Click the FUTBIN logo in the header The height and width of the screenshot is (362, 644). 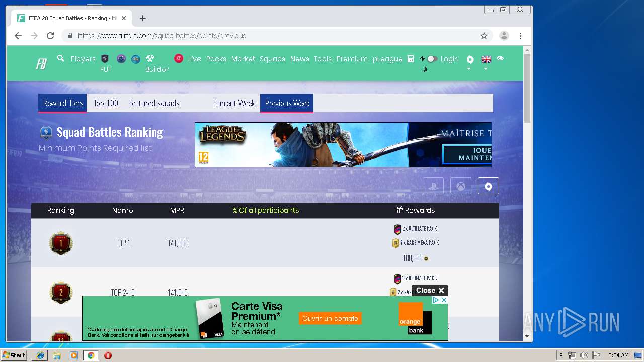pos(41,64)
